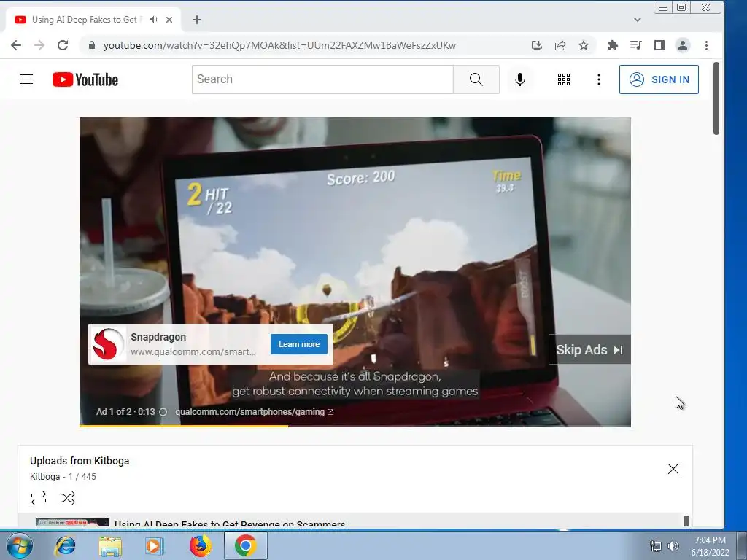The height and width of the screenshot is (560, 747).
Task: Go forward in Chrome
Action: point(39,45)
